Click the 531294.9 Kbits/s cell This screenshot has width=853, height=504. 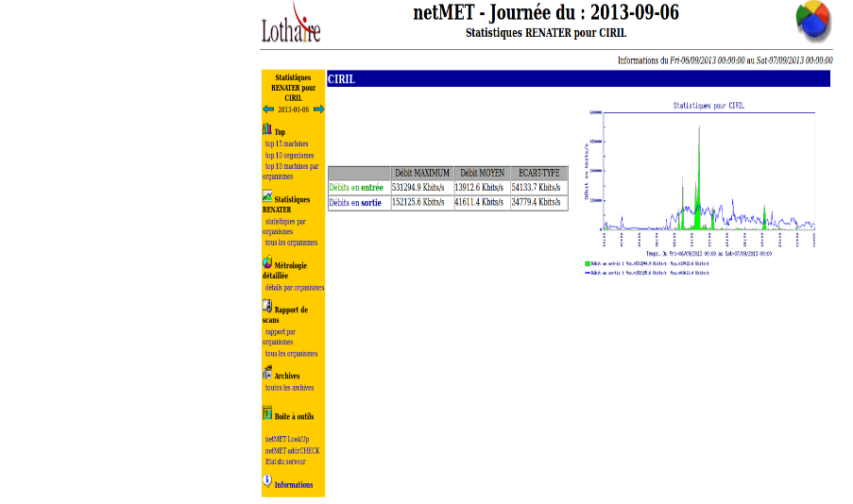click(422, 188)
